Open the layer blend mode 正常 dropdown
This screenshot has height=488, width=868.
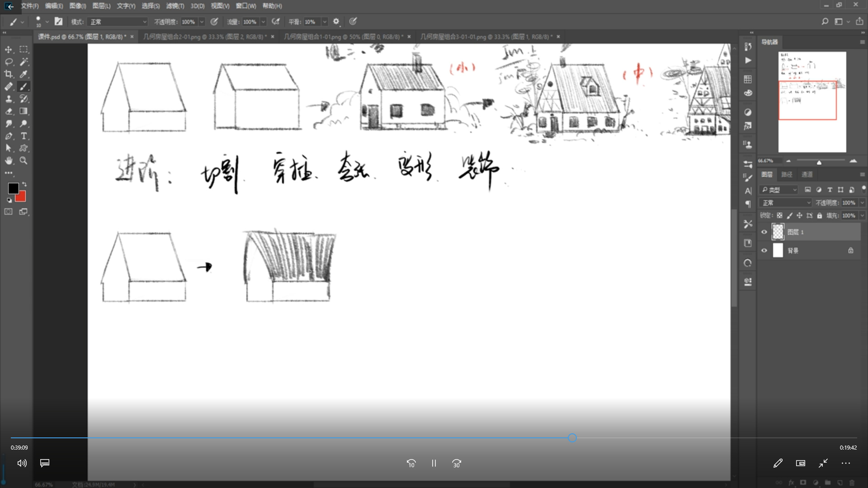786,203
